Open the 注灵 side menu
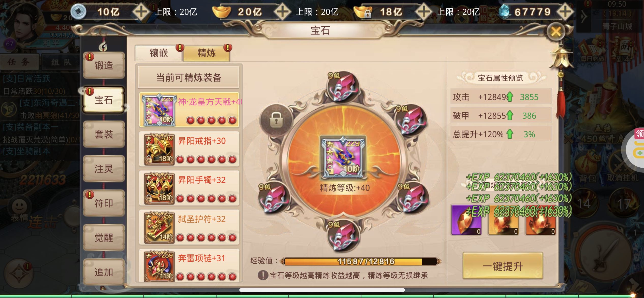 point(104,169)
